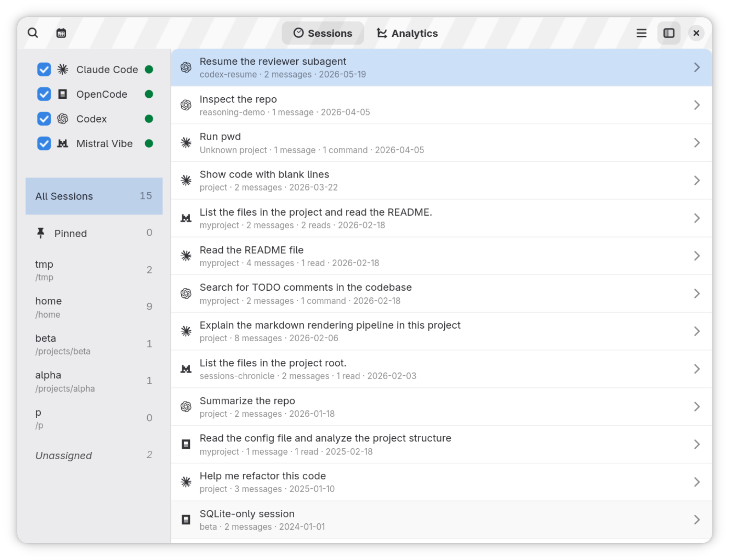This screenshot has width=729, height=560.
Task: Click the Codex icon beside 'Resume the reviewer subagent'
Action: pos(186,68)
